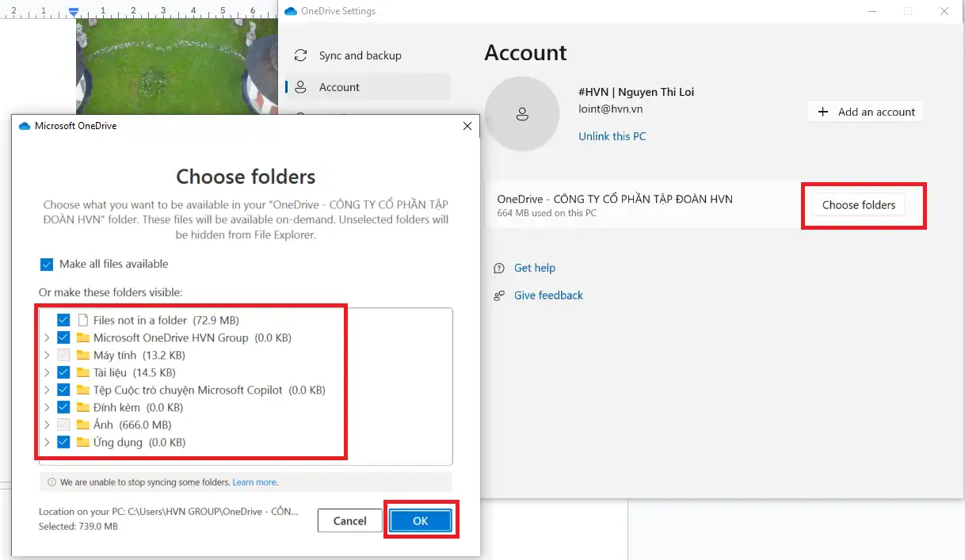Viewport: 965px width, 560px height.
Task: Expand the Đính kèm folder arrow
Action: tap(48, 407)
